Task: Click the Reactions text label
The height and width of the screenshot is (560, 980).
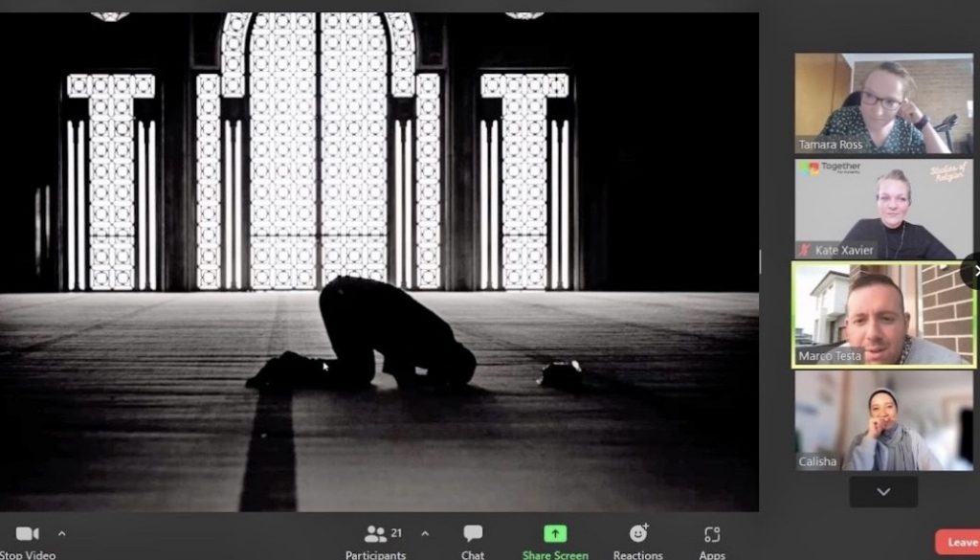Action: coord(638,555)
